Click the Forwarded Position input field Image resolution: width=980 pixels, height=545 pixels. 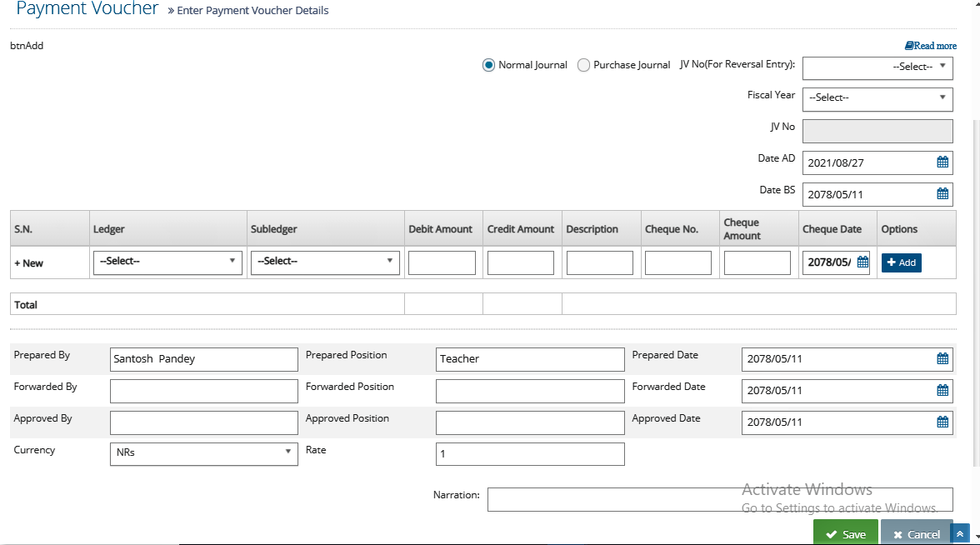click(530, 391)
